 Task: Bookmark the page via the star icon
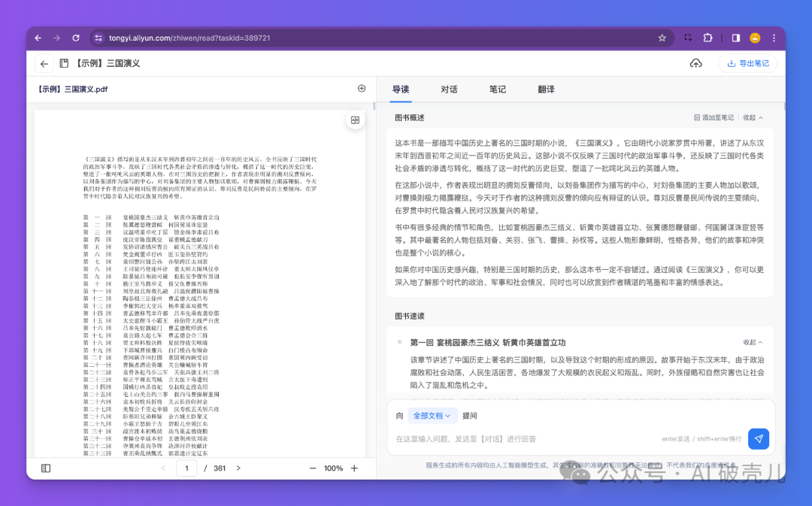click(x=661, y=36)
